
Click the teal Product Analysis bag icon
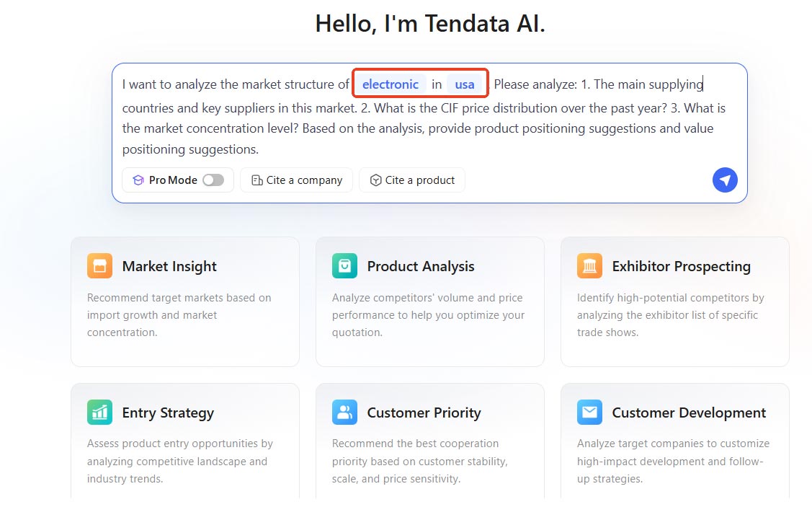pyautogui.click(x=345, y=266)
